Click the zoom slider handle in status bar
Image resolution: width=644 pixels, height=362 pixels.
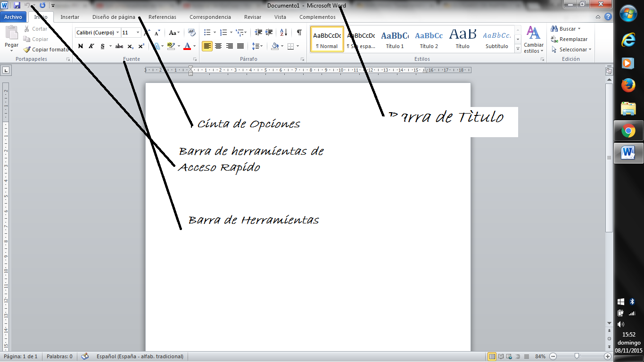click(x=577, y=356)
